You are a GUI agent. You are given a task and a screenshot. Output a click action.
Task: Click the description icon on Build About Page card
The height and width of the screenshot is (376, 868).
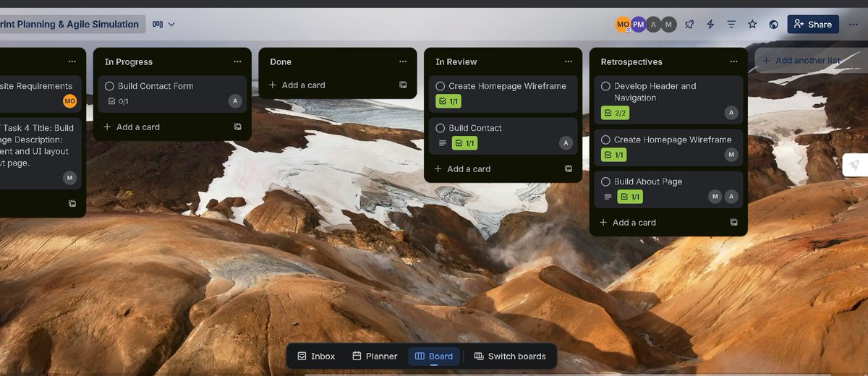[608, 197]
